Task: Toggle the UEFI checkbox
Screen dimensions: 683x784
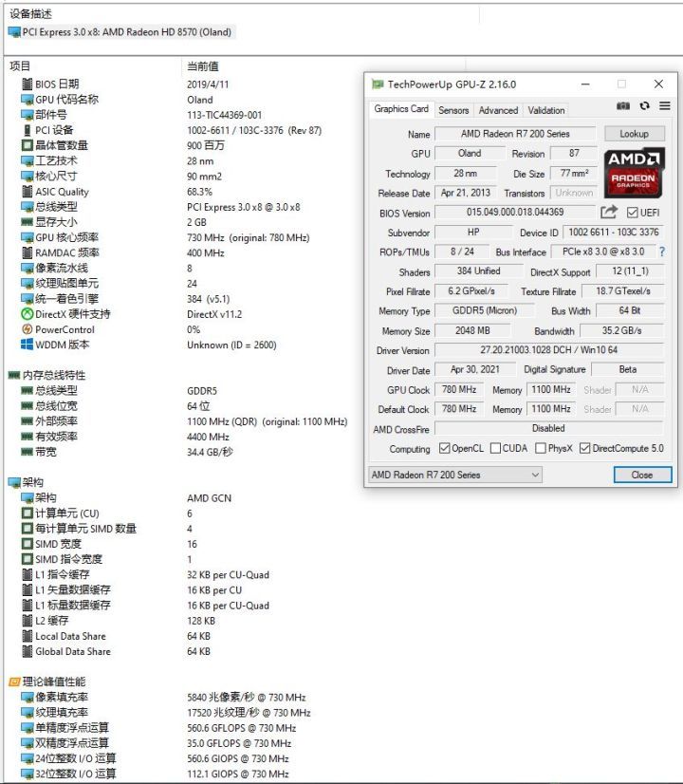Action: (632, 213)
